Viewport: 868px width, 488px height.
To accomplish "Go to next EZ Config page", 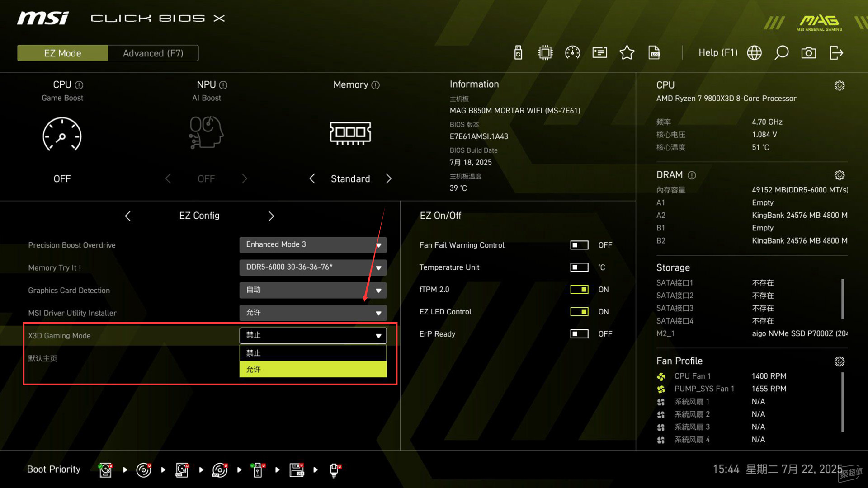I will pyautogui.click(x=271, y=216).
